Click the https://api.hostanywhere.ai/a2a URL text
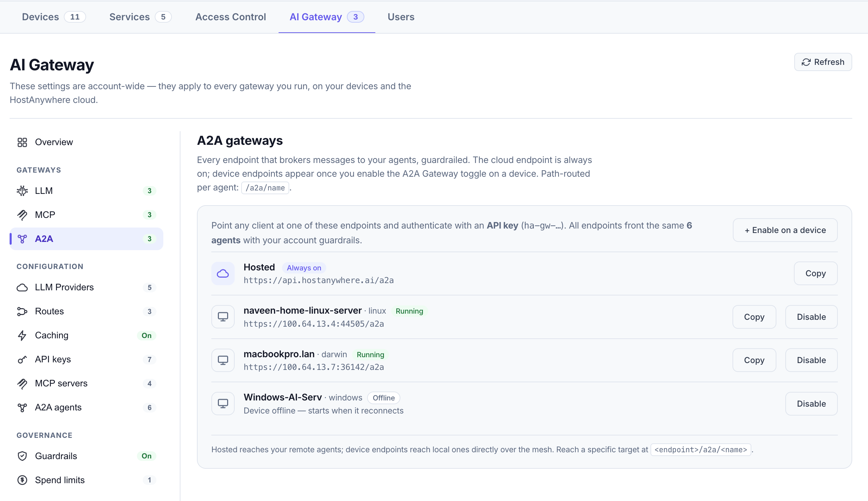 319,280
